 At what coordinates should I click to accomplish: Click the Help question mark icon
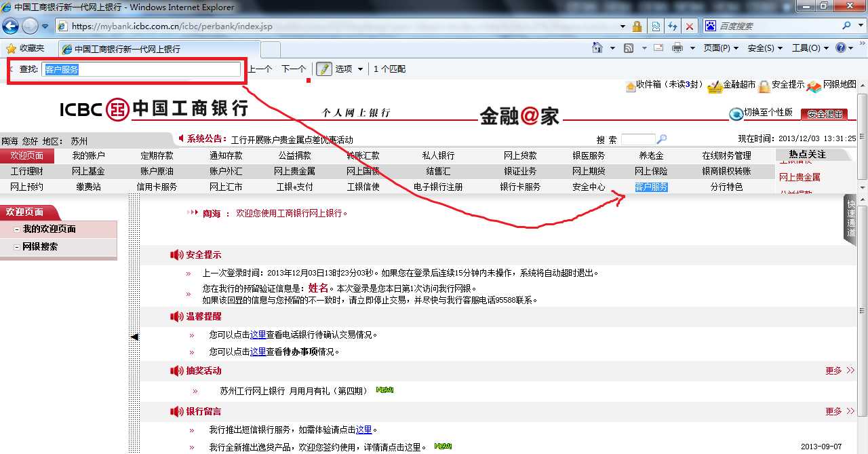pos(841,48)
